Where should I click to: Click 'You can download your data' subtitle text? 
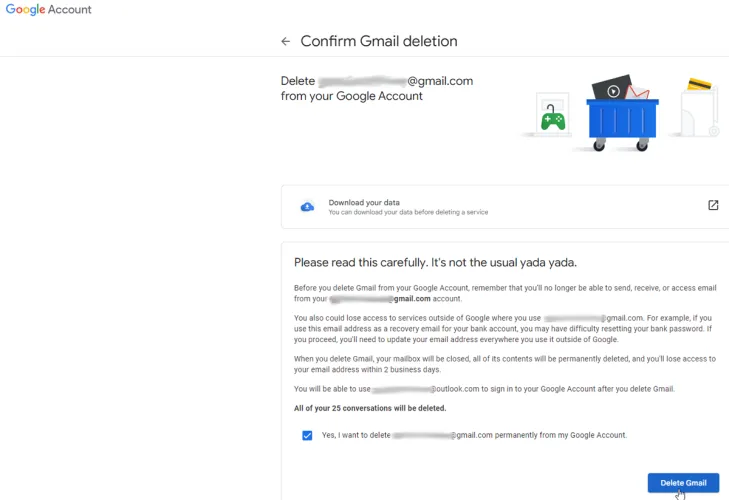408,212
